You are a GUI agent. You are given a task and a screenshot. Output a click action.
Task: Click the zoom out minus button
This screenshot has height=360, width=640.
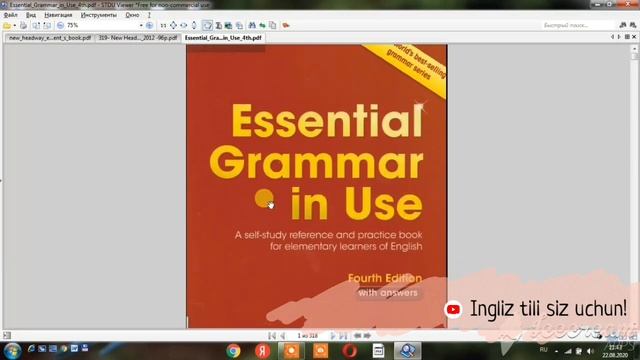point(60,26)
